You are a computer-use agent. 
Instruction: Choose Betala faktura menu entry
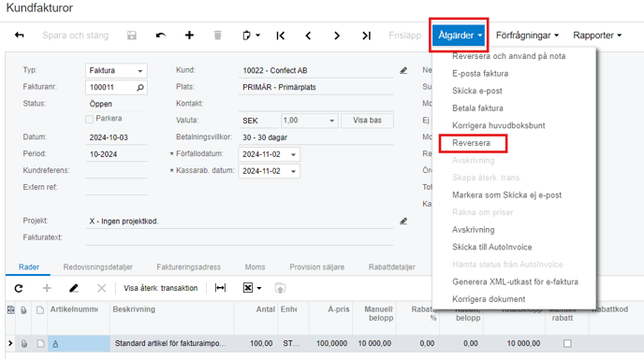click(477, 108)
